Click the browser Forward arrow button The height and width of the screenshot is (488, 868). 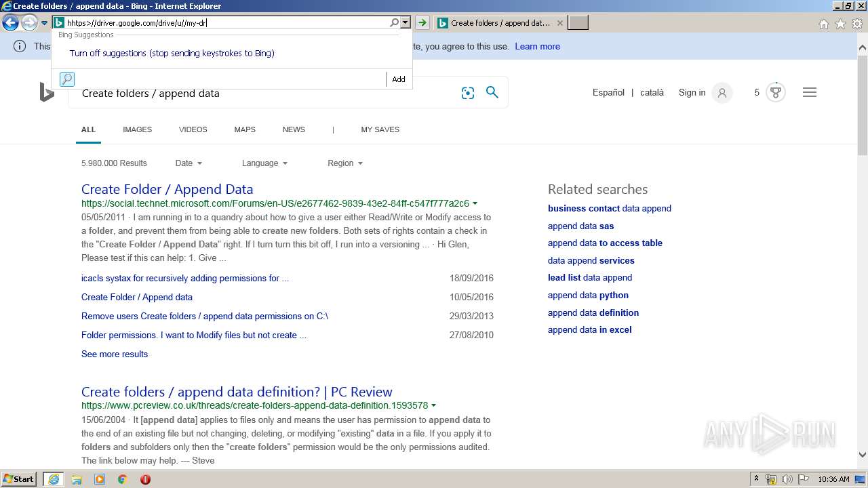pos(29,23)
